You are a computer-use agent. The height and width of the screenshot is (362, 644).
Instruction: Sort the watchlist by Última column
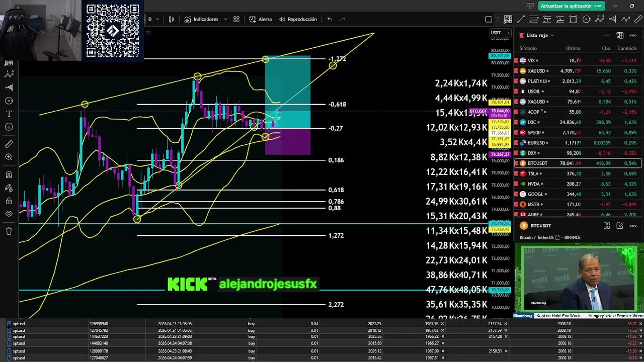point(573,48)
